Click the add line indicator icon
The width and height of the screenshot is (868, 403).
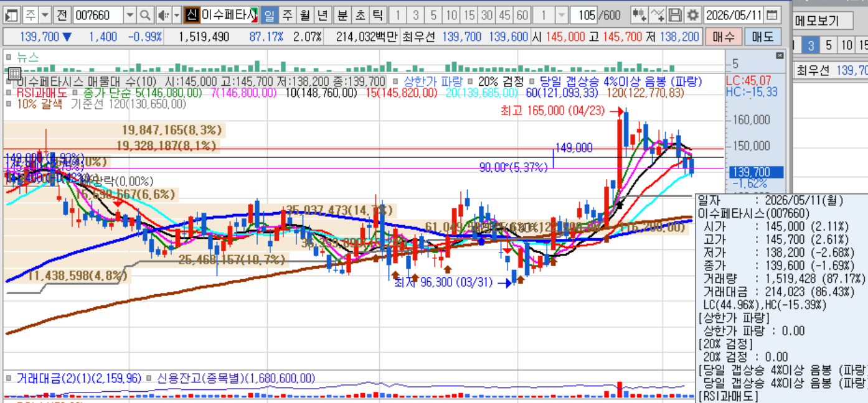click(x=657, y=15)
